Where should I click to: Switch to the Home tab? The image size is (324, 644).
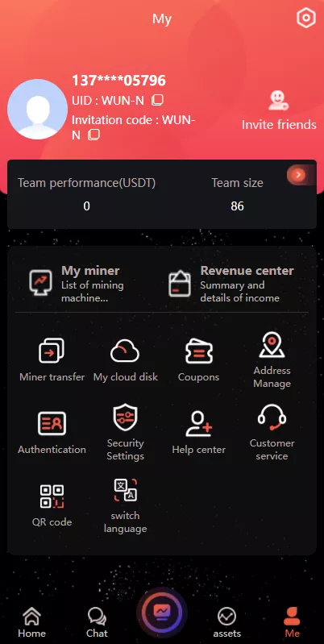pyautogui.click(x=31, y=621)
